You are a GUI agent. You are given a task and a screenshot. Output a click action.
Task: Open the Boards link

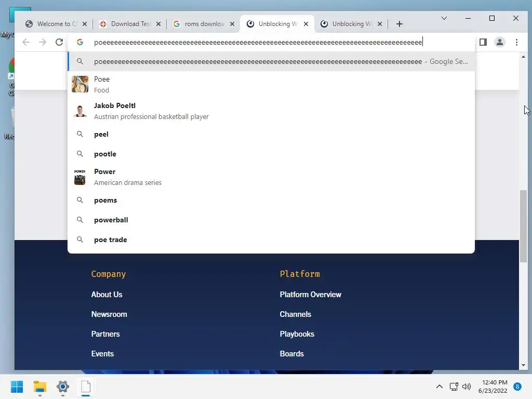pyautogui.click(x=291, y=353)
